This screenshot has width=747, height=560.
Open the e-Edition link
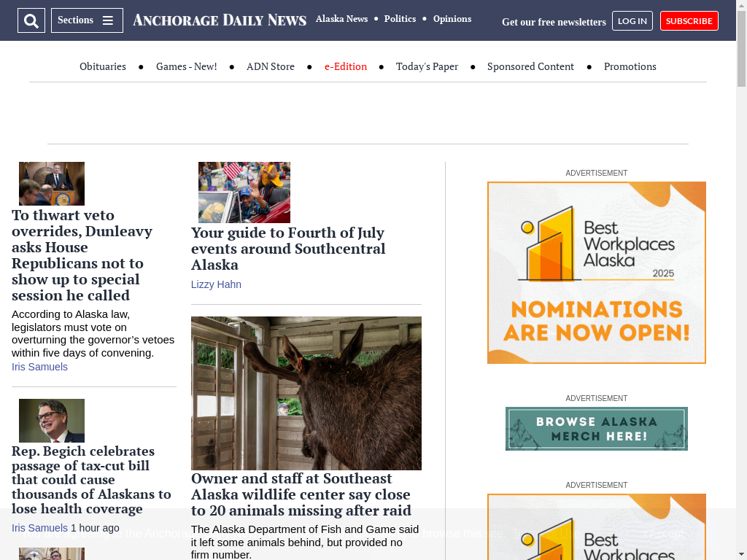(346, 66)
